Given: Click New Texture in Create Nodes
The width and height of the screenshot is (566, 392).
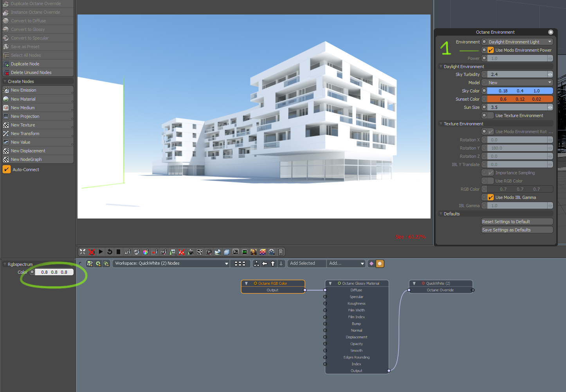Looking at the screenshot, I should (38, 125).
